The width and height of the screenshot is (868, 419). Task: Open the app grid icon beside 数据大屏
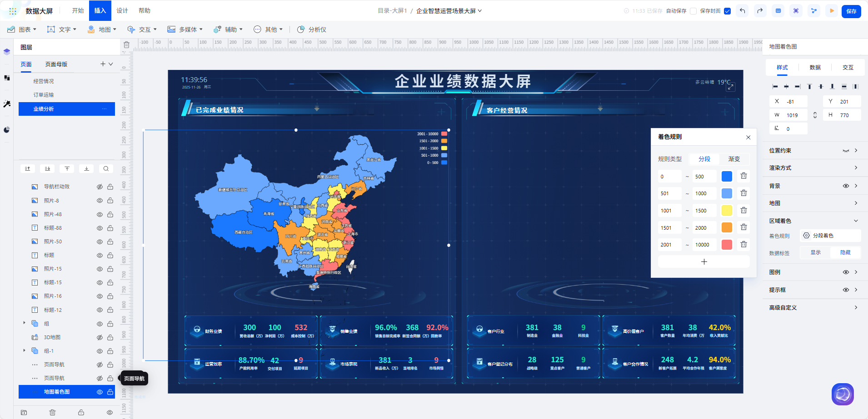13,11
